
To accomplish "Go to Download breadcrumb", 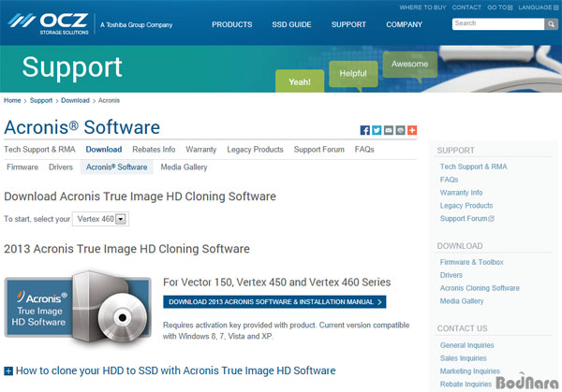I will (x=75, y=101).
